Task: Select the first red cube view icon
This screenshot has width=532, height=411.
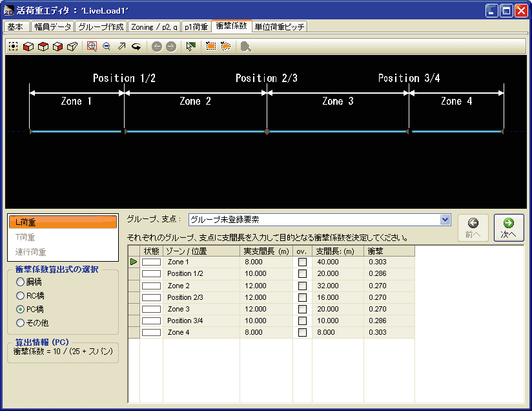Action: (x=28, y=47)
